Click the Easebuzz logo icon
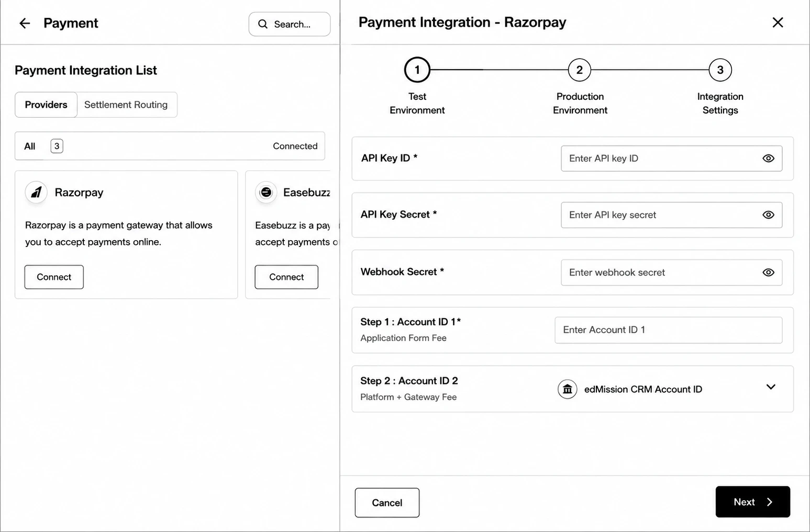The height and width of the screenshot is (532, 810). tap(266, 193)
